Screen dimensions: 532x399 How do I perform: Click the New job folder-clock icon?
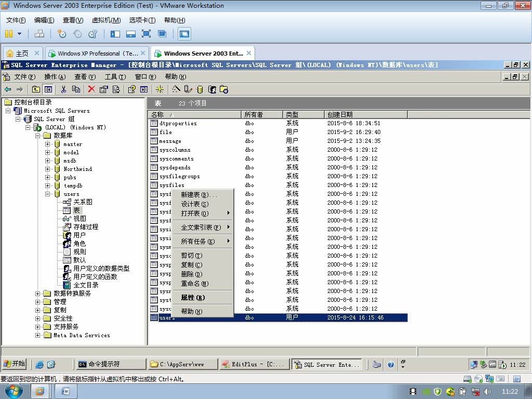pos(224,89)
